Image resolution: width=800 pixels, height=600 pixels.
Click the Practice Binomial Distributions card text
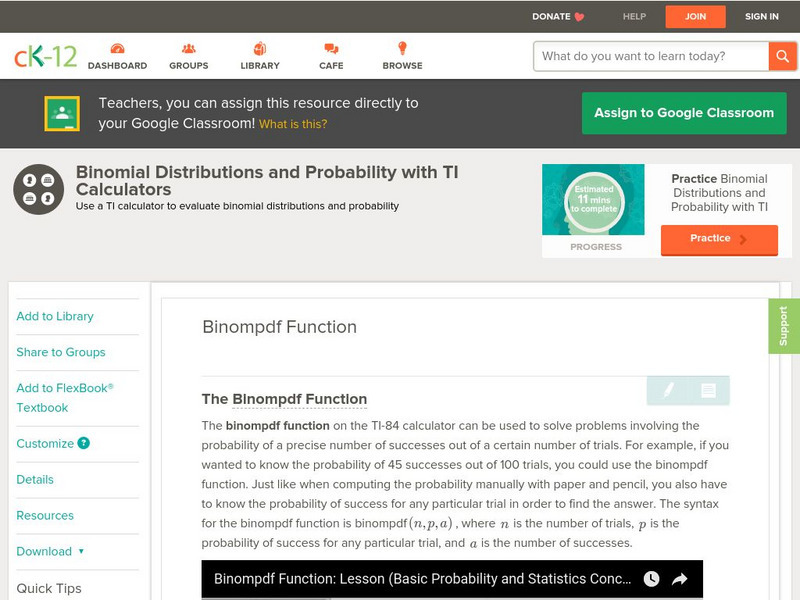click(719, 193)
